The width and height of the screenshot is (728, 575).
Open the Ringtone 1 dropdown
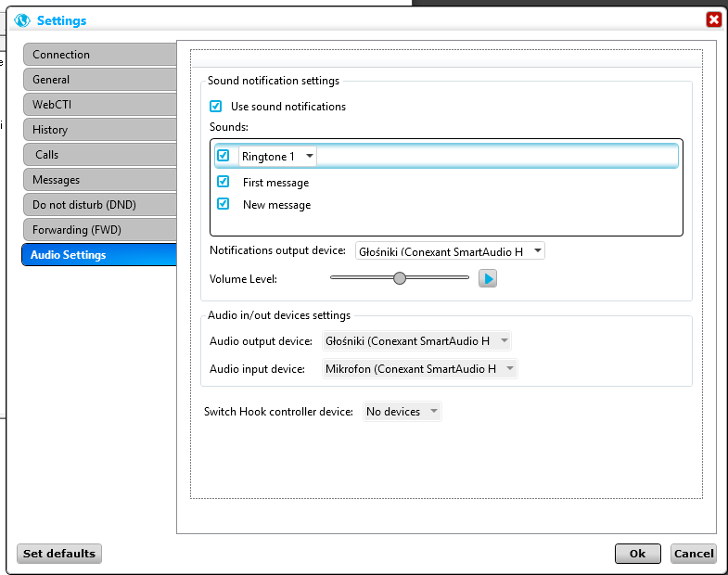pyautogui.click(x=278, y=157)
